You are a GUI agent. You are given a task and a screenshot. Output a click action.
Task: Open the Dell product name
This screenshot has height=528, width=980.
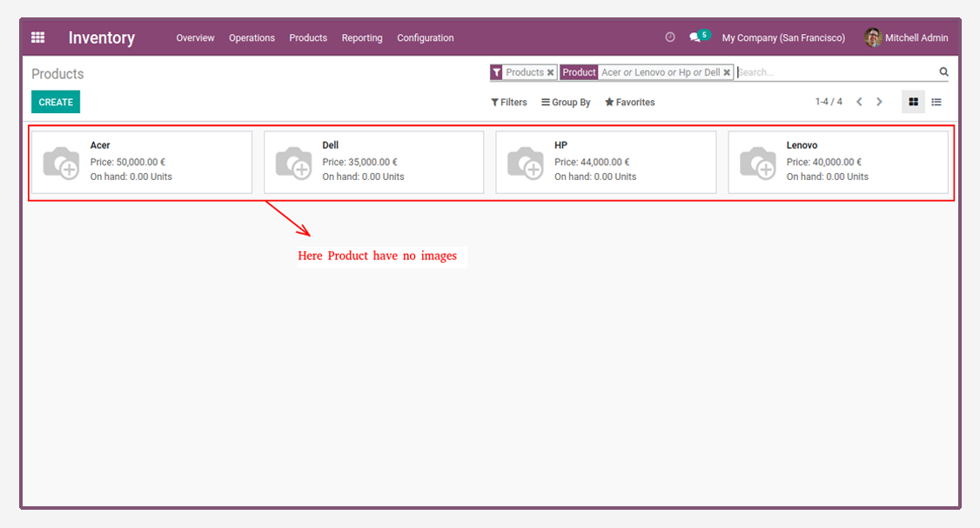pyautogui.click(x=331, y=145)
